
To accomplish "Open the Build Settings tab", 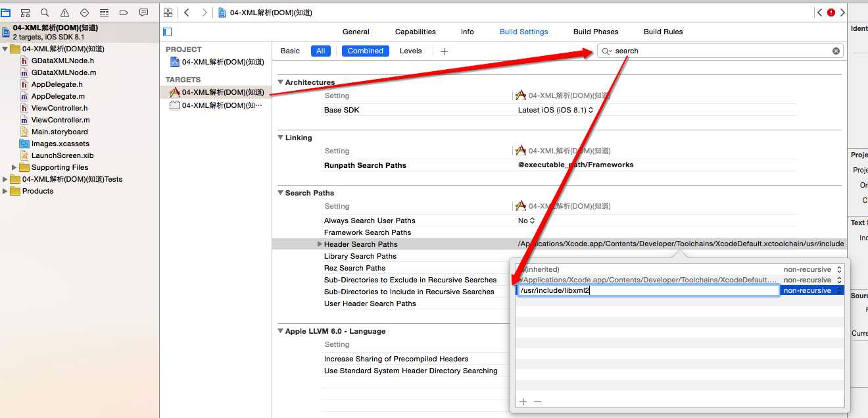I will click(524, 32).
